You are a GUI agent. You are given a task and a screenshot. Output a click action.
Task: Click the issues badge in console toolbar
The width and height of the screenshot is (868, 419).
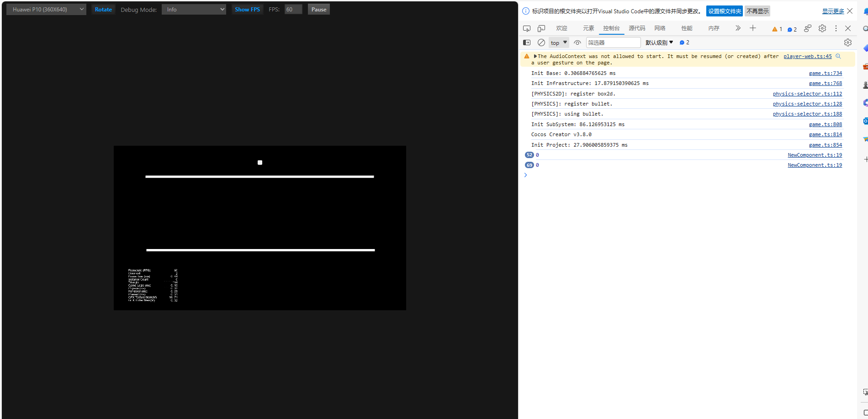(684, 42)
